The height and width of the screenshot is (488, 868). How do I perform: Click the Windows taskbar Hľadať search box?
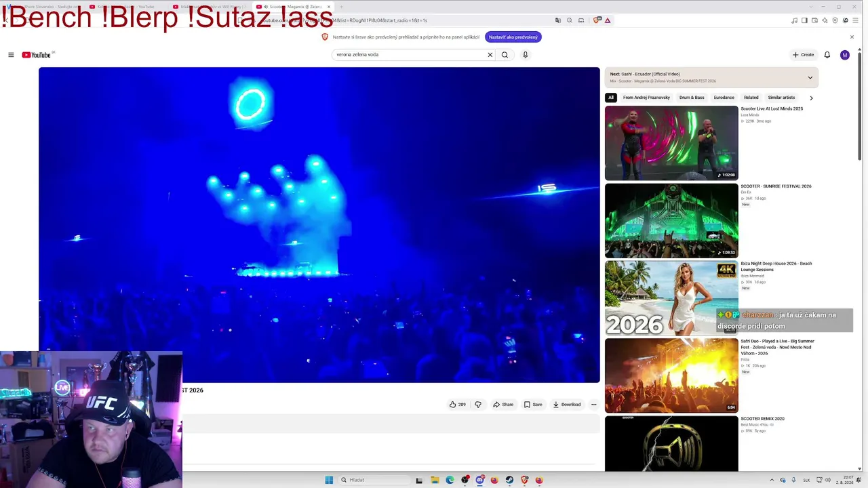(x=374, y=480)
